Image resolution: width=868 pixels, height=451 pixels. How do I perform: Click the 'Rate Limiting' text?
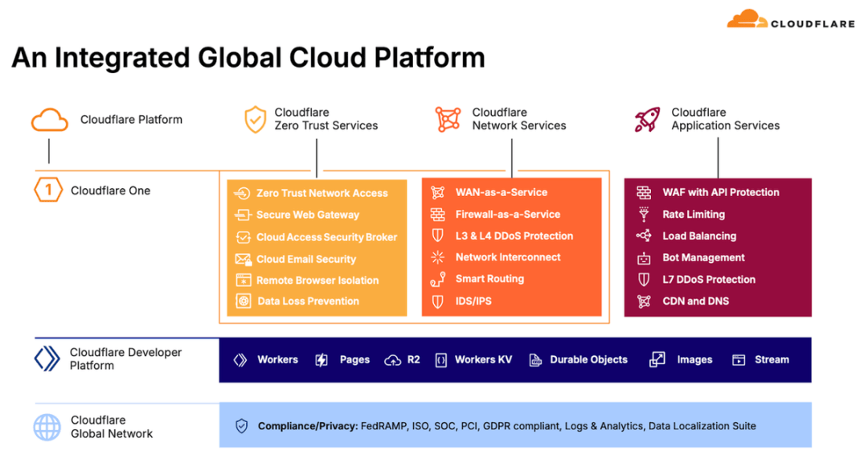tap(694, 215)
